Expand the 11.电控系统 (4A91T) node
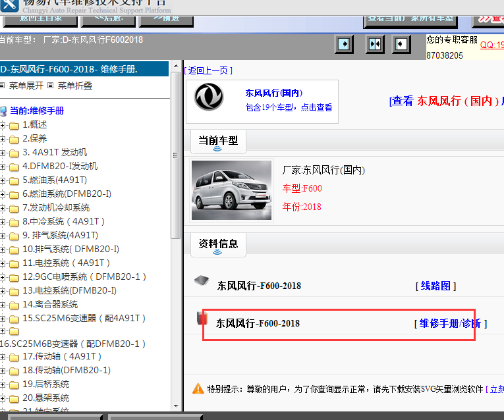This screenshot has width=504, height=420. pos(3,263)
